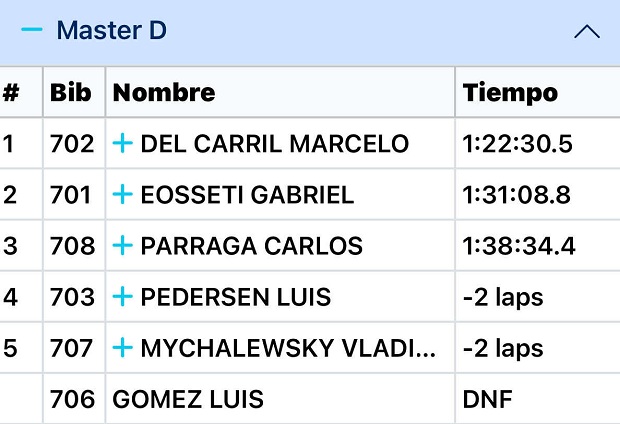Open PEDERSEN LUIS entry
The image size is (620, 424).
click(235, 297)
